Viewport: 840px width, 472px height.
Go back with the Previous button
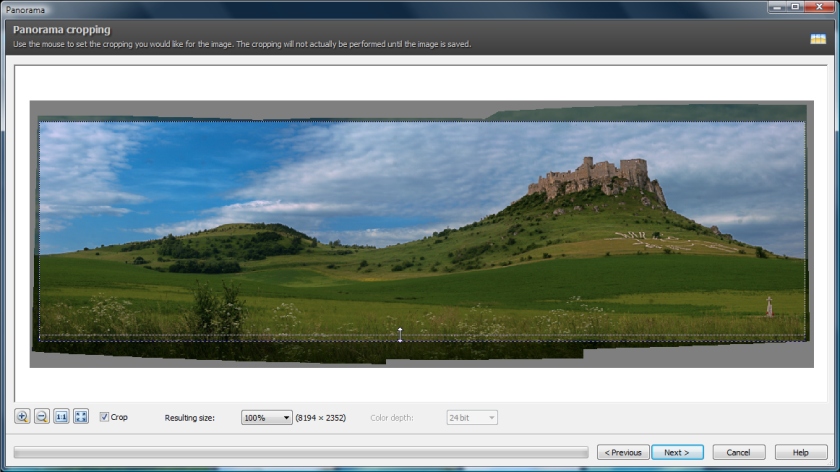click(x=623, y=452)
